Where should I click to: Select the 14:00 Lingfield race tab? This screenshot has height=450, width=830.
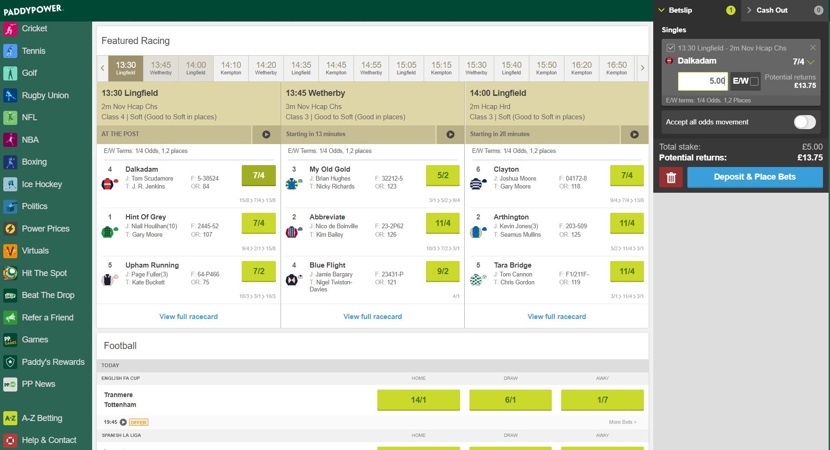pyautogui.click(x=196, y=68)
